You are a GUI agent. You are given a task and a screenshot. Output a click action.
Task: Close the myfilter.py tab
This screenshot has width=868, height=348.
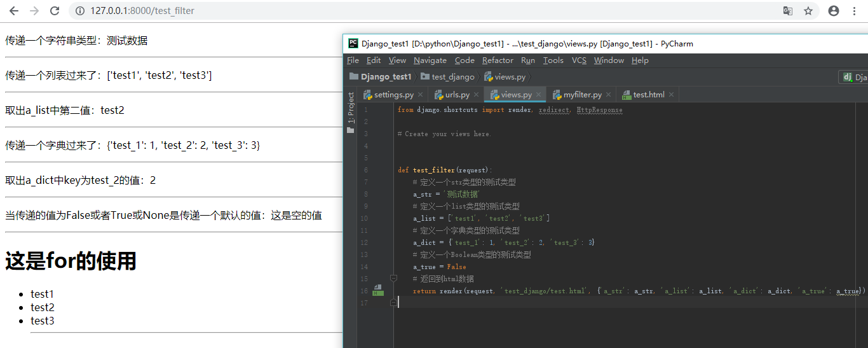608,95
